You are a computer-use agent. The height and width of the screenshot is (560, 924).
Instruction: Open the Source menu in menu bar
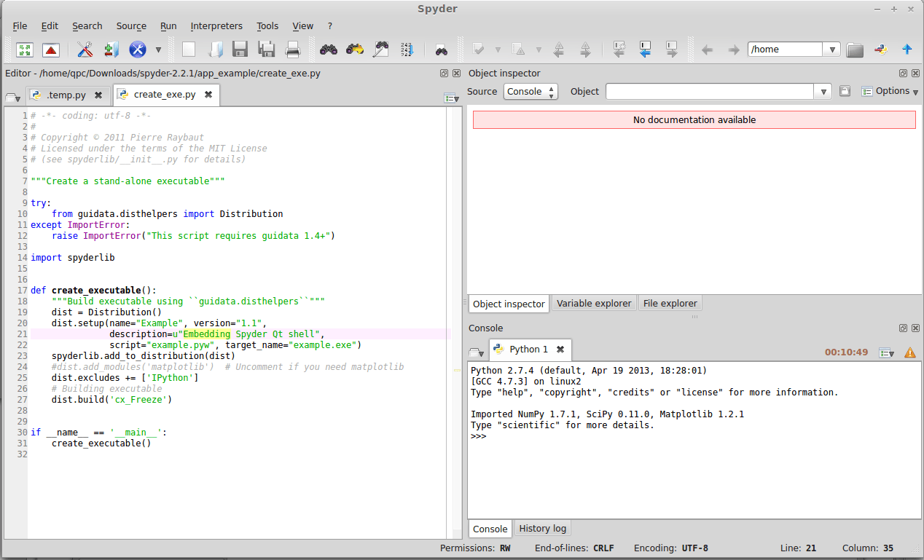coord(131,25)
